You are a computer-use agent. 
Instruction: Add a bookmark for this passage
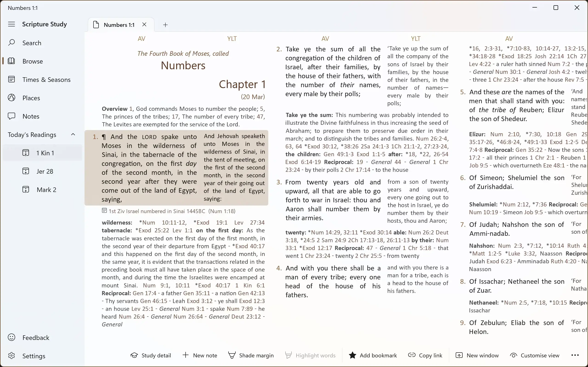pyautogui.click(x=373, y=355)
